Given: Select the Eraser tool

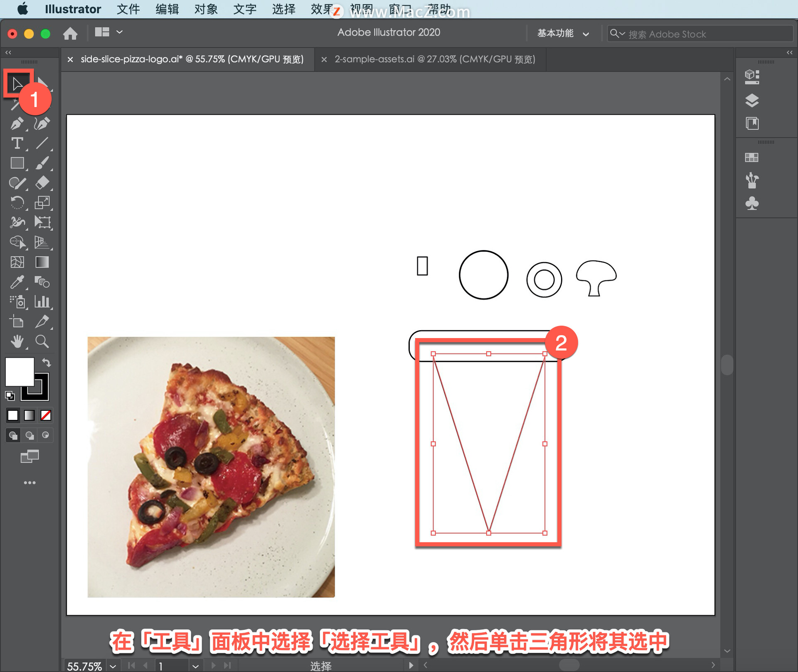Looking at the screenshot, I should pos(42,183).
